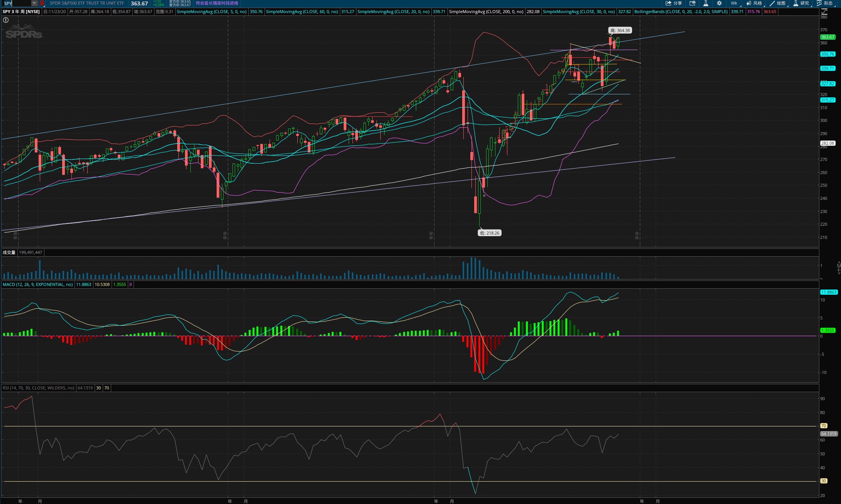This screenshot has width=841, height=504.
Task: Open the quote details info icon
Action: click(x=692, y=3)
